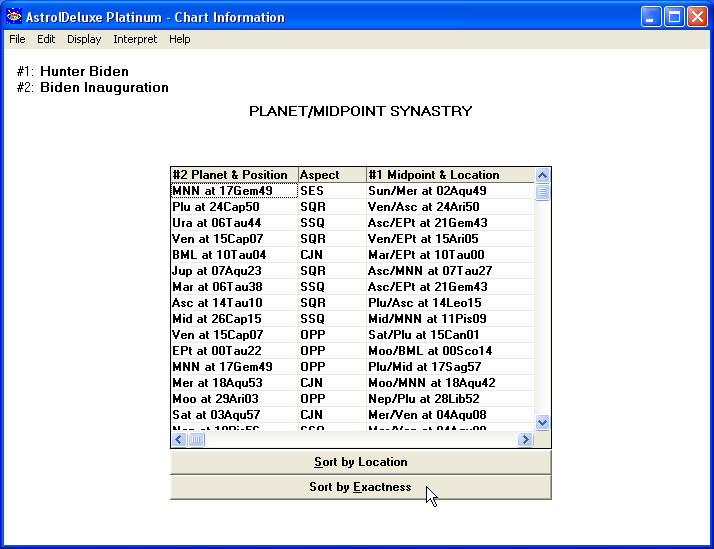Click 'Mar/EPt at 10Tau00' midpoint
Viewport: 714px width, 549px height.
pos(451,254)
